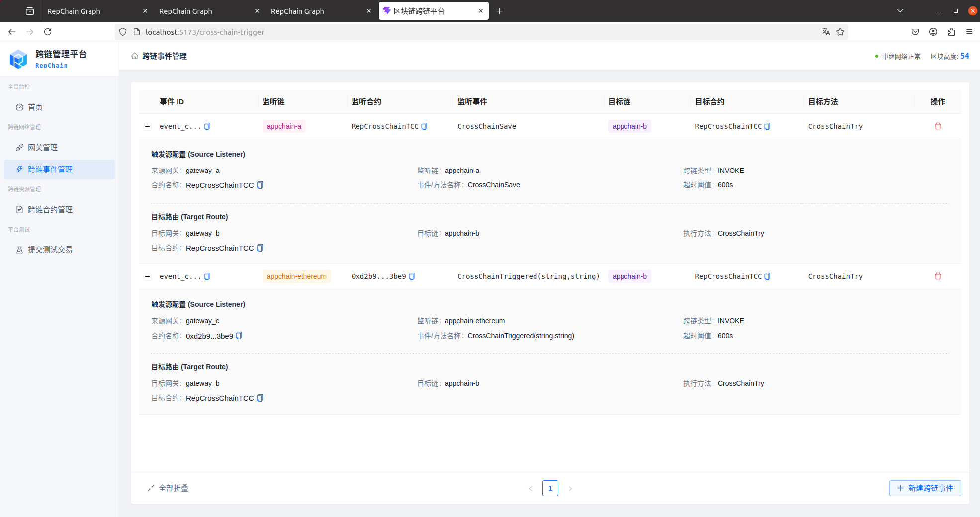The width and height of the screenshot is (980, 517).
Task: Click 新建跨链事件 button
Action: pos(925,488)
